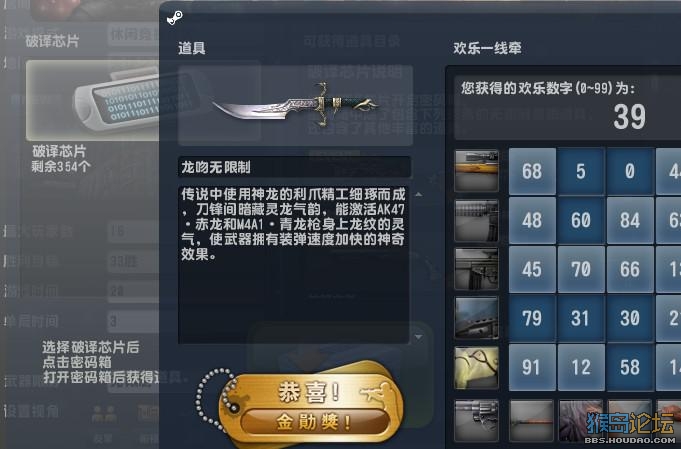The height and width of the screenshot is (449, 681).
Task: Pick number tile 31
Action: [x=581, y=318]
